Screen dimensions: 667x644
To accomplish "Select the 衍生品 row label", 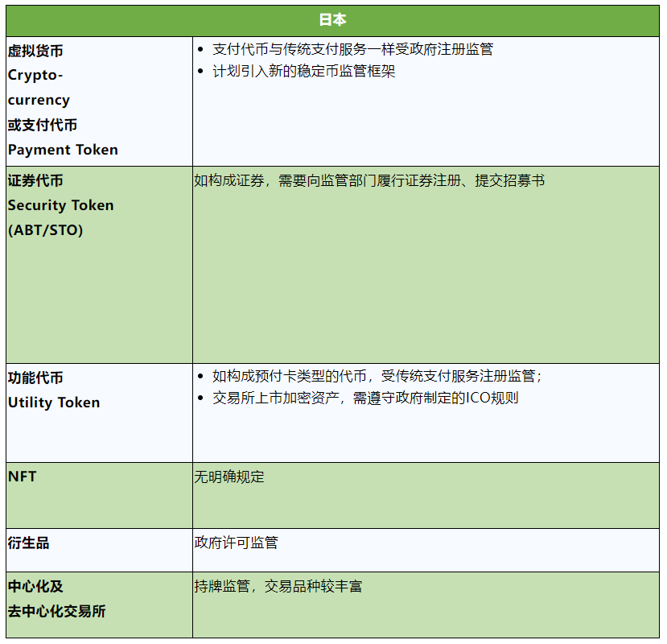I will pos(28,543).
